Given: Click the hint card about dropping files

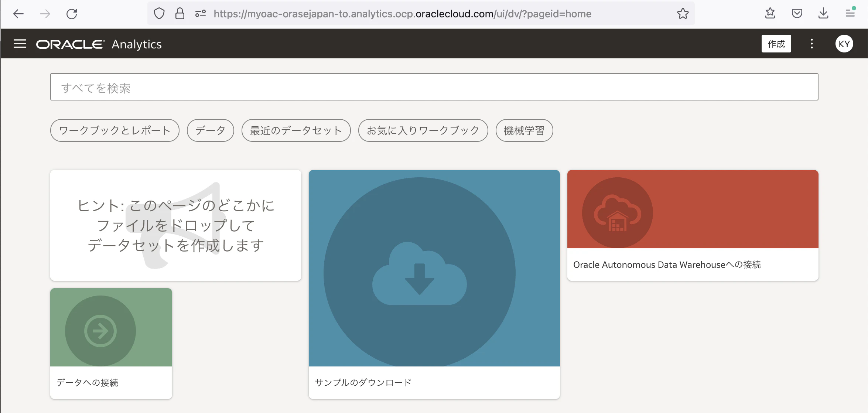Looking at the screenshot, I should point(176,225).
